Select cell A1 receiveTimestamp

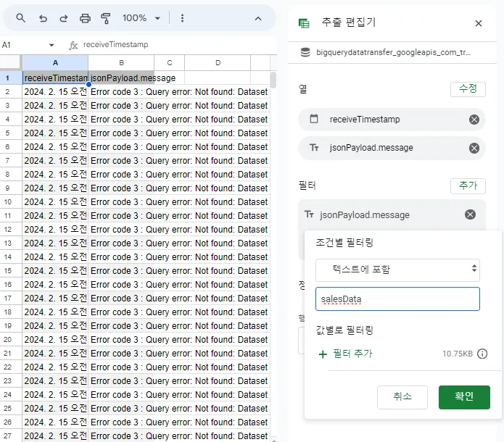coord(55,78)
